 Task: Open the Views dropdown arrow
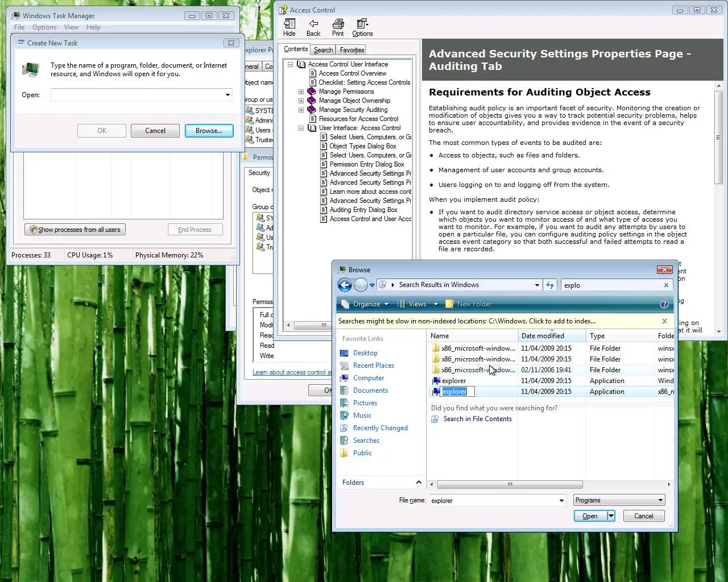(x=436, y=304)
